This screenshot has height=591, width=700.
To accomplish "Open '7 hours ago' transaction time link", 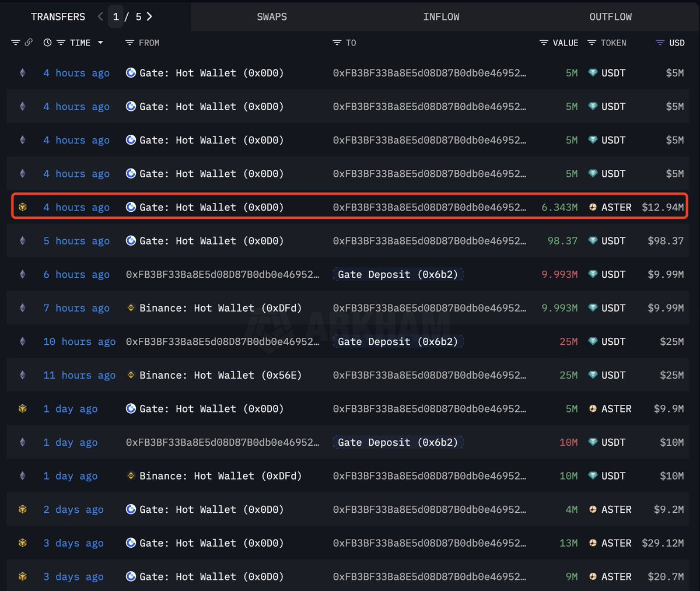I will (x=76, y=308).
